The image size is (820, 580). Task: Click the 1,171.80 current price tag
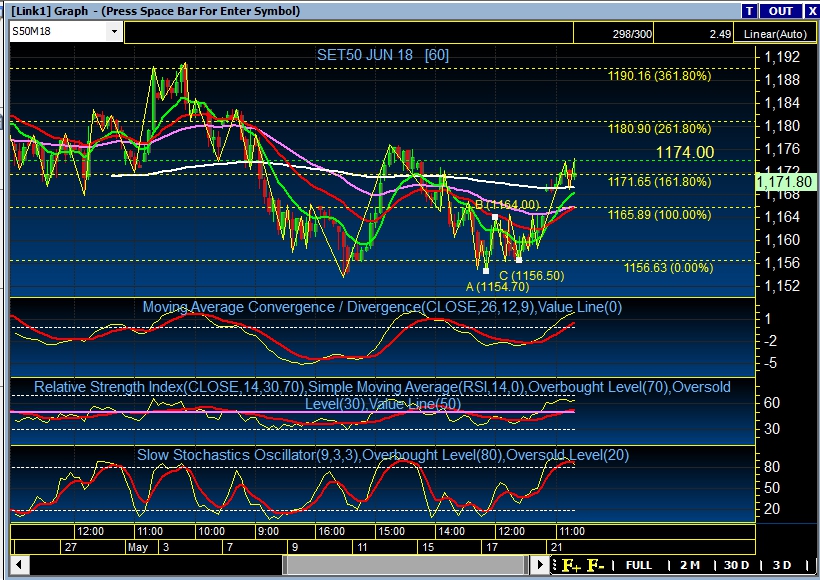click(784, 182)
